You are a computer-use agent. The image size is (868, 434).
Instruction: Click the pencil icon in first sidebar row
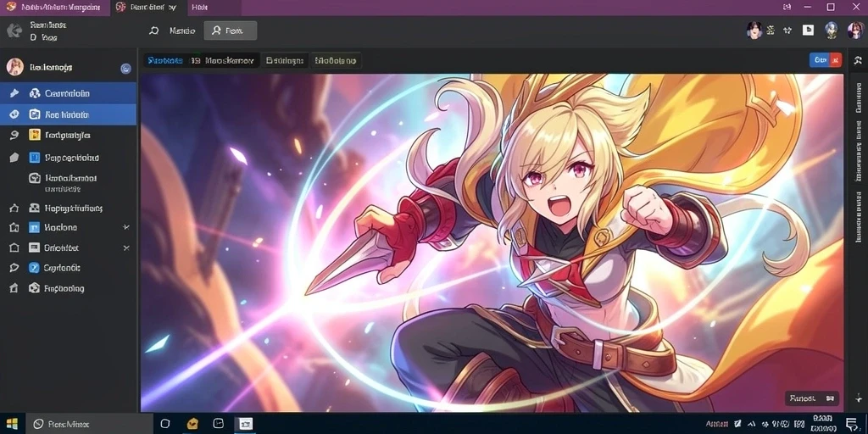coord(14,93)
